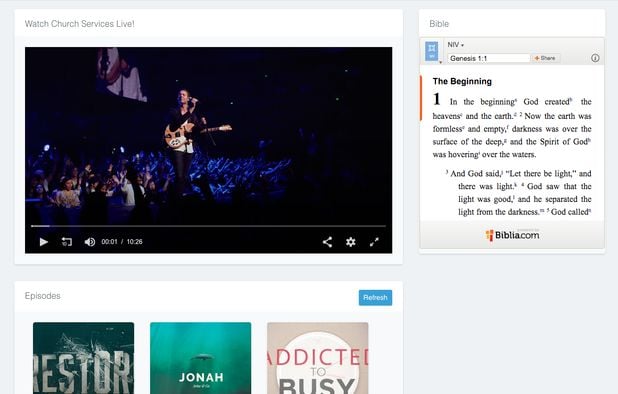Enter fullscreen video mode

(x=374, y=242)
